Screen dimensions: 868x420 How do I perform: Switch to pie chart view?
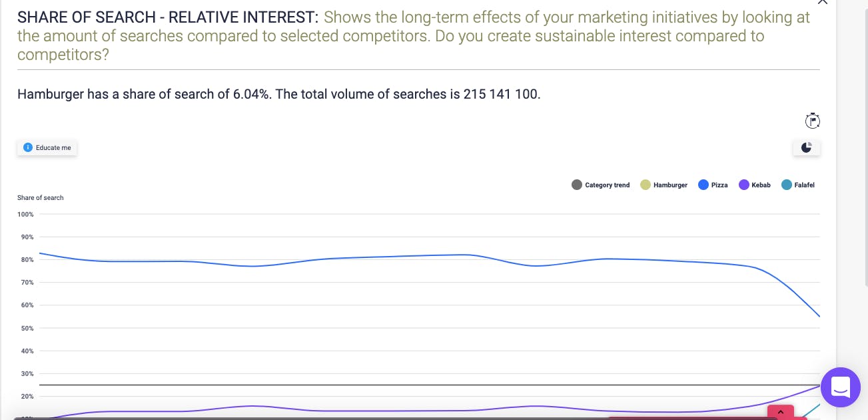pos(806,147)
